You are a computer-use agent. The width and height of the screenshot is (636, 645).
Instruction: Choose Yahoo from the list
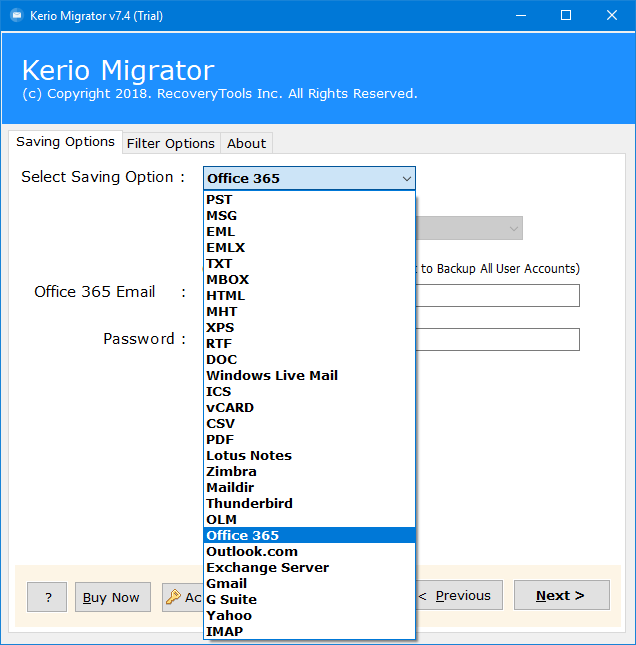click(309, 616)
